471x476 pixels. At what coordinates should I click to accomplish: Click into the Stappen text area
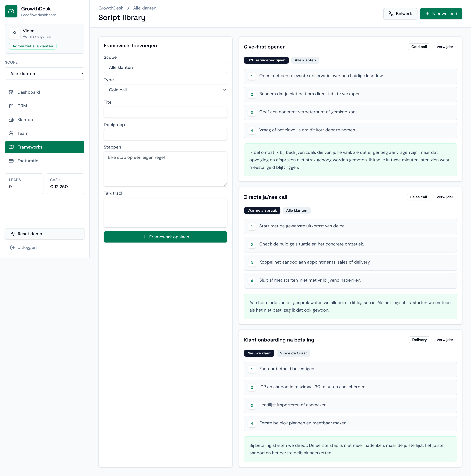click(165, 169)
